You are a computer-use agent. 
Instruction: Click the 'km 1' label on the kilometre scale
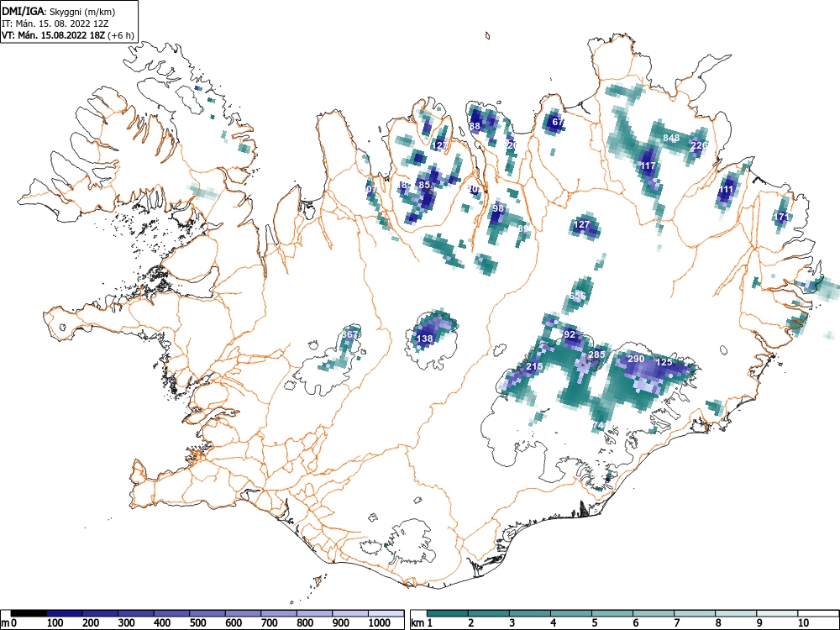point(423,622)
